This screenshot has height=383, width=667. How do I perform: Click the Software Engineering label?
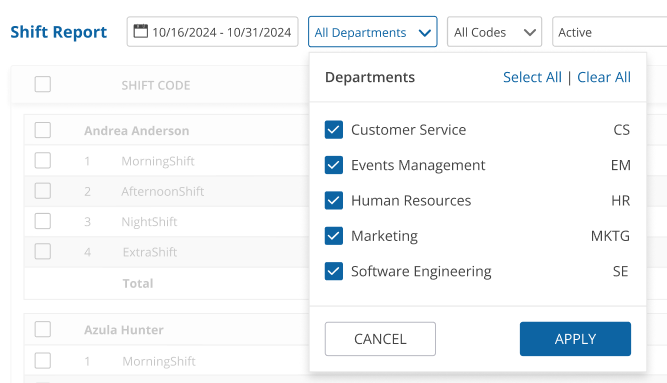click(421, 272)
